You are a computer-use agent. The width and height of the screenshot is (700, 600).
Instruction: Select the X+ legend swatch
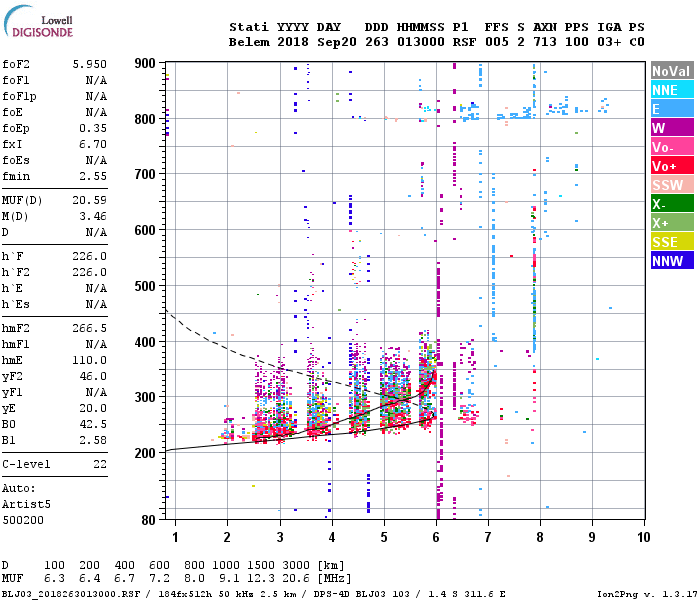(672, 223)
